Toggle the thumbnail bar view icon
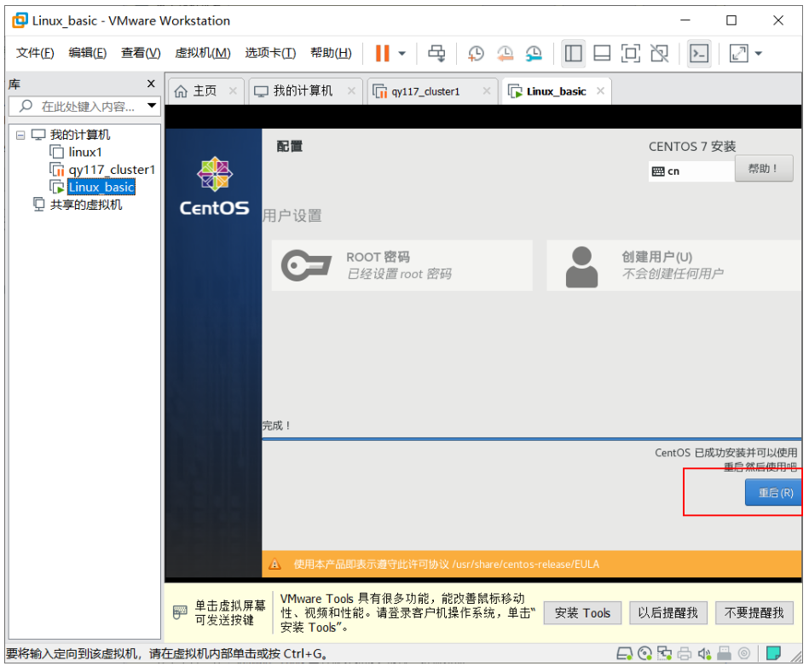Viewport: 809px width, 672px height. tap(602, 53)
